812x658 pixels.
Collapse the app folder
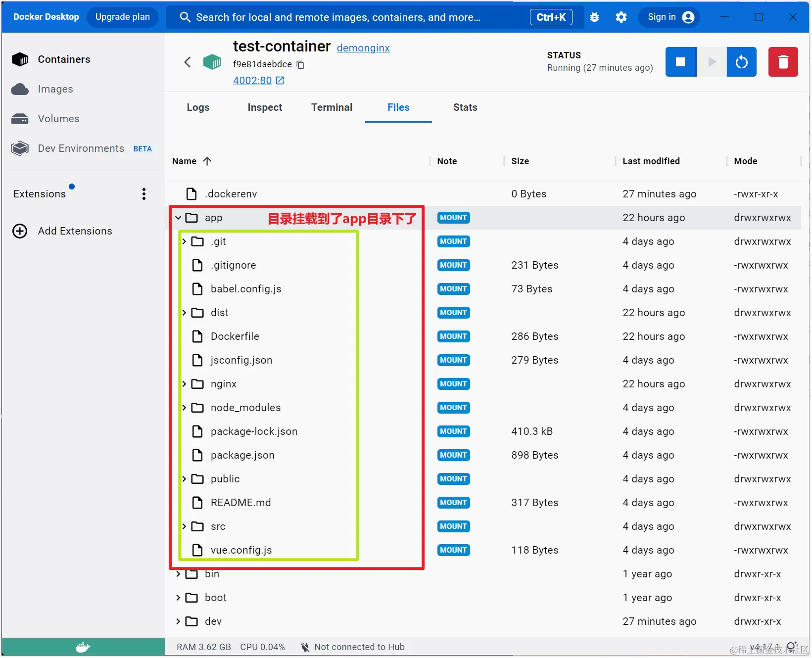pos(178,218)
